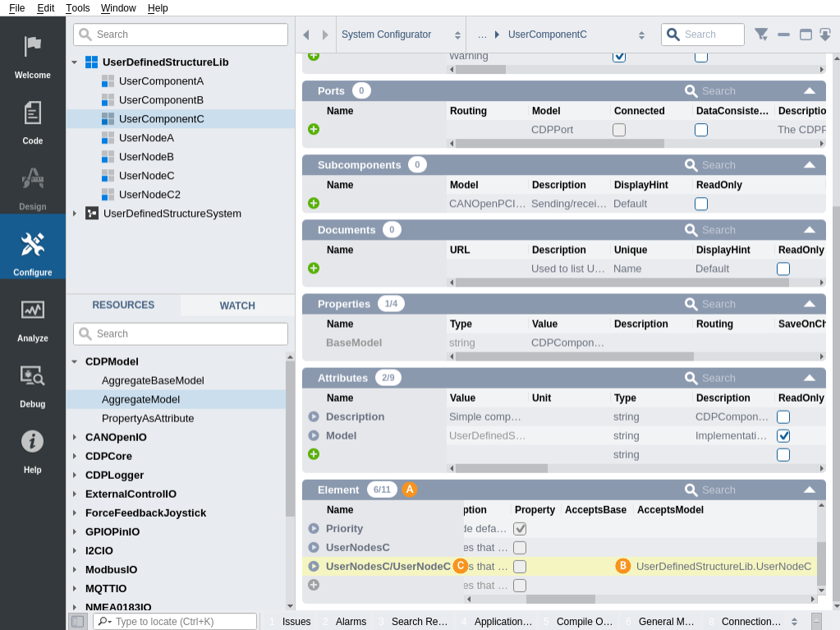Toggle Connected checkbox for CDPPort
Image resolution: width=840 pixels, height=630 pixels.
click(x=619, y=130)
